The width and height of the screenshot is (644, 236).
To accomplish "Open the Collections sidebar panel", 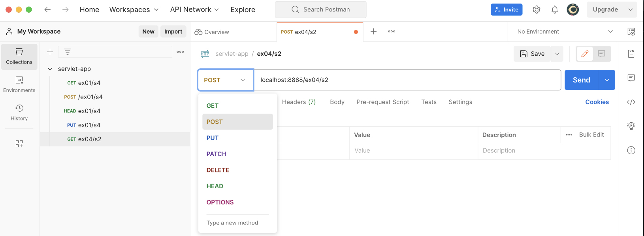I will pos(19,56).
